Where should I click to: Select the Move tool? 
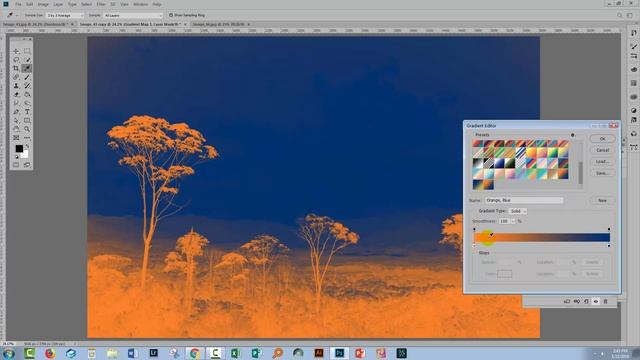[x=16, y=51]
